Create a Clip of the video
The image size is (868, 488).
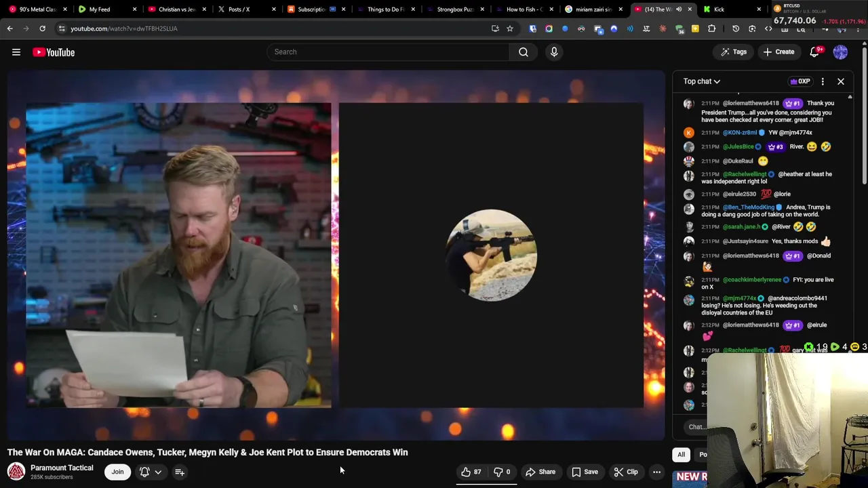tap(626, 472)
